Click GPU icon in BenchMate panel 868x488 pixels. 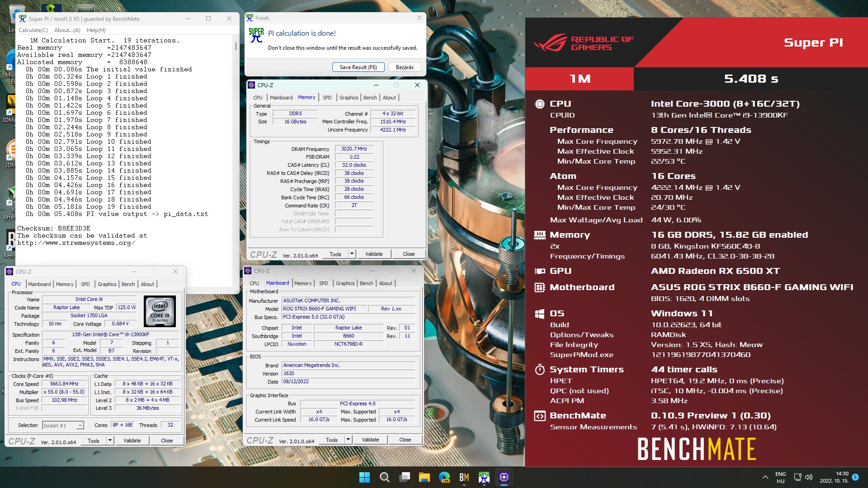[x=540, y=271]
